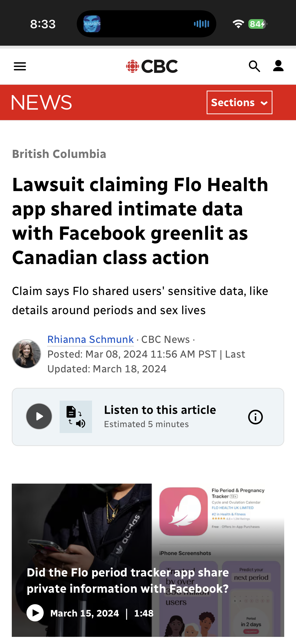
Task: Play the article audio narration
Action: (39, 416)
